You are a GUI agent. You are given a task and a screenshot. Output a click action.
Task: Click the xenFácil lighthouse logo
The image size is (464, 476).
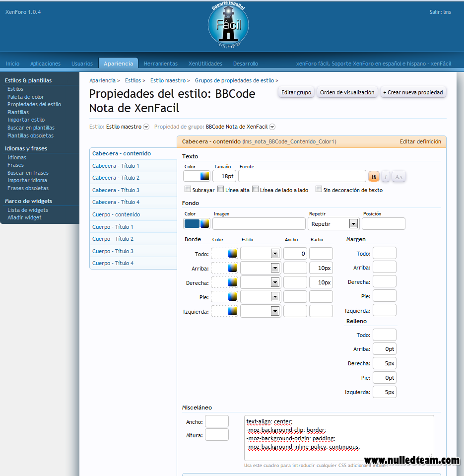[228, 25]
